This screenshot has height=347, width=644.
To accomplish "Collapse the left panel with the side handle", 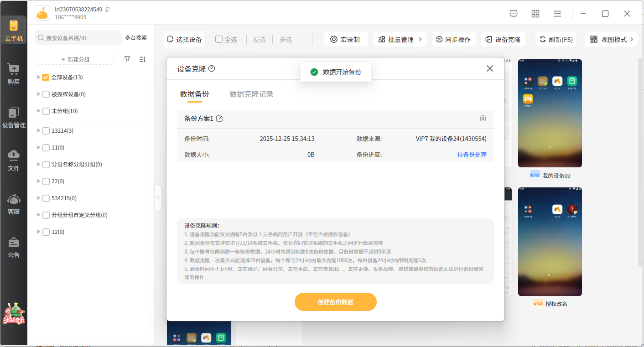I will coord(158,197).
